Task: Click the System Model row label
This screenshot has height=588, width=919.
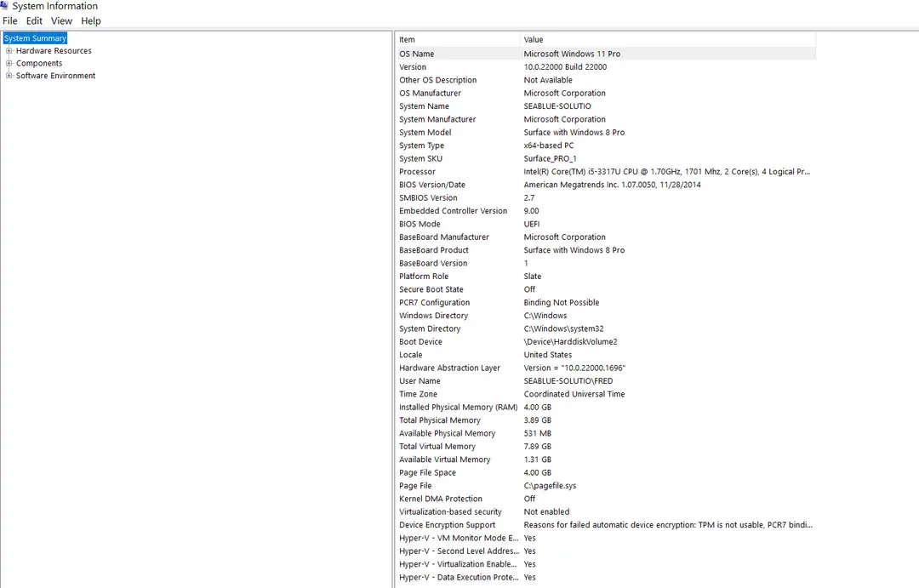Action: tap(425, 133)
